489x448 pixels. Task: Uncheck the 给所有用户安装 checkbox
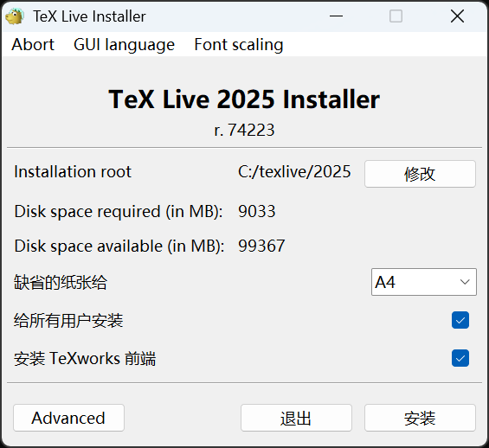(460, 320)
